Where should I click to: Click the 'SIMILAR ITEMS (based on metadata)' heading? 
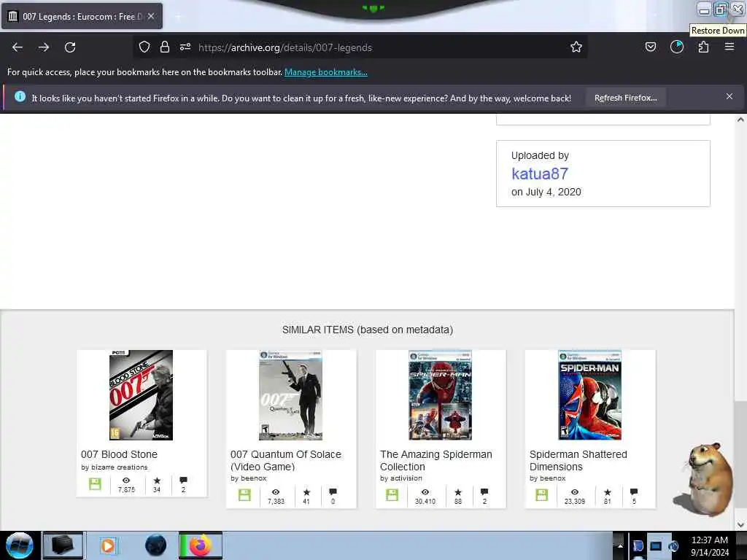pyautogui.click(x=368, y=330)
